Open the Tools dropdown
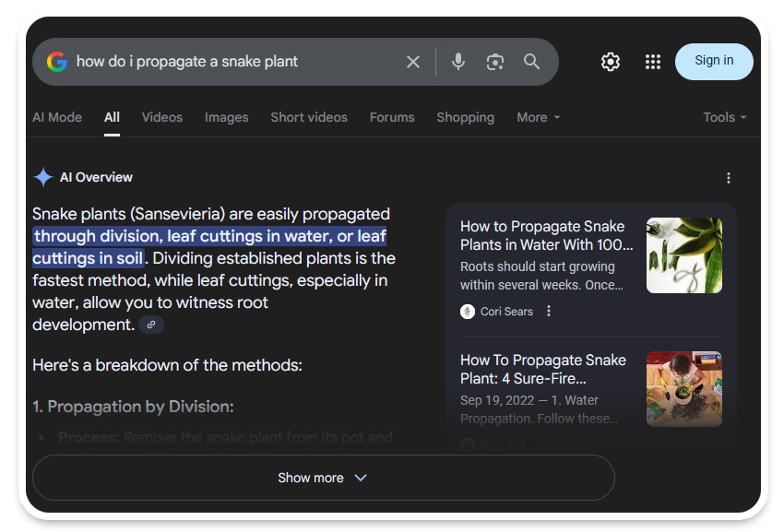The width and height of the screenshot is (784, 532). point(724,117)
